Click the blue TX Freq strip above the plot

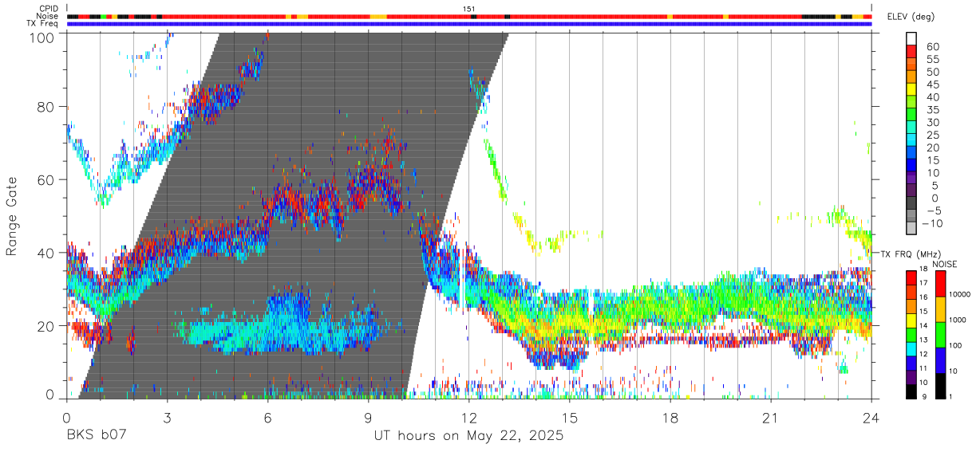click(x=469, y=24)
